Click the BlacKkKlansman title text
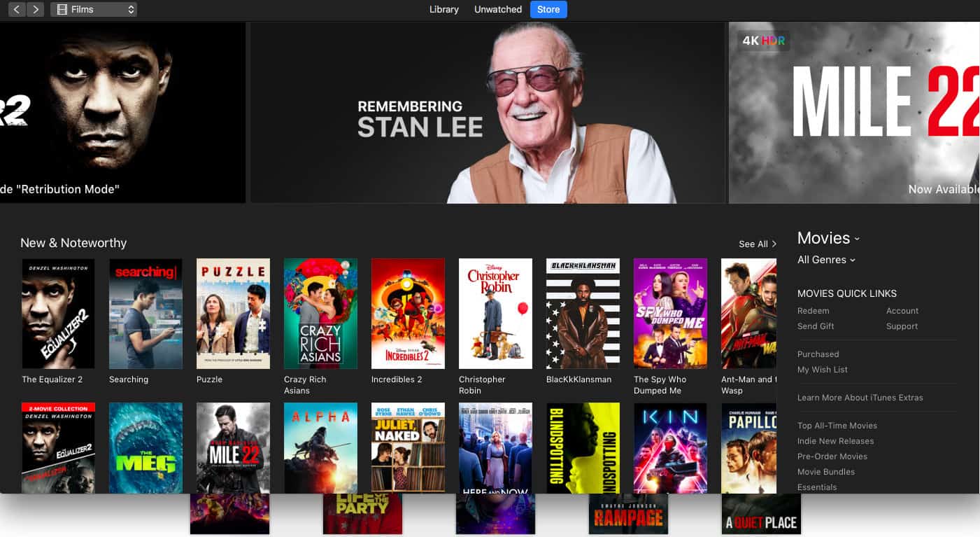Image resolution: width=980 pixels, height=537 pixels. pos(578,379)
